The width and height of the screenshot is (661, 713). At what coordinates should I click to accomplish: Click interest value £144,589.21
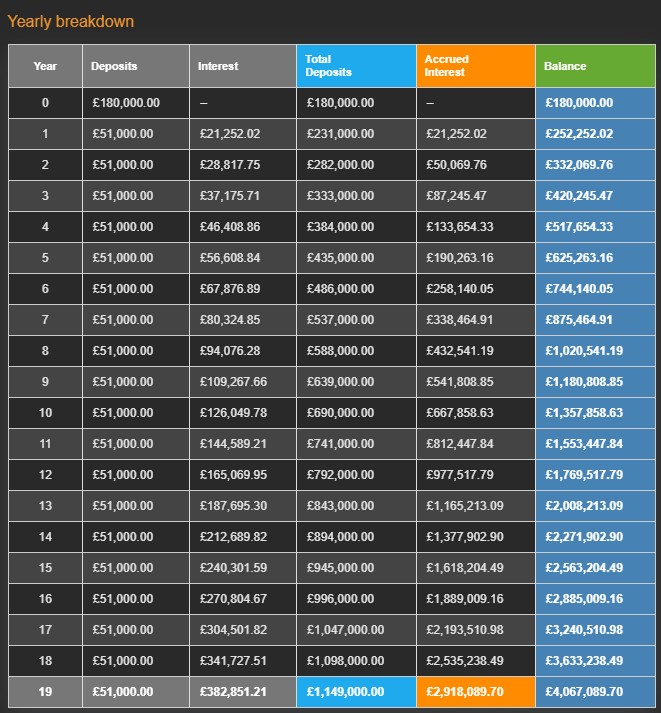coord(233,444)
